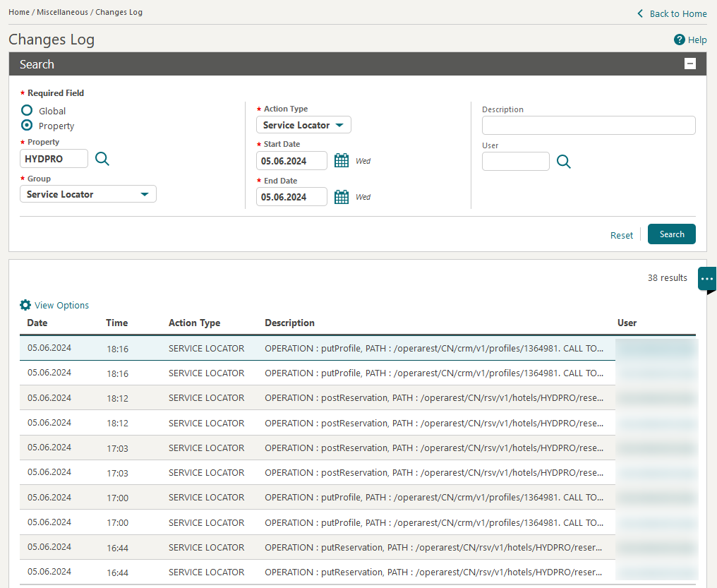Select the first 17:03 time cell
717x588 pixels.
click(118, 448)
